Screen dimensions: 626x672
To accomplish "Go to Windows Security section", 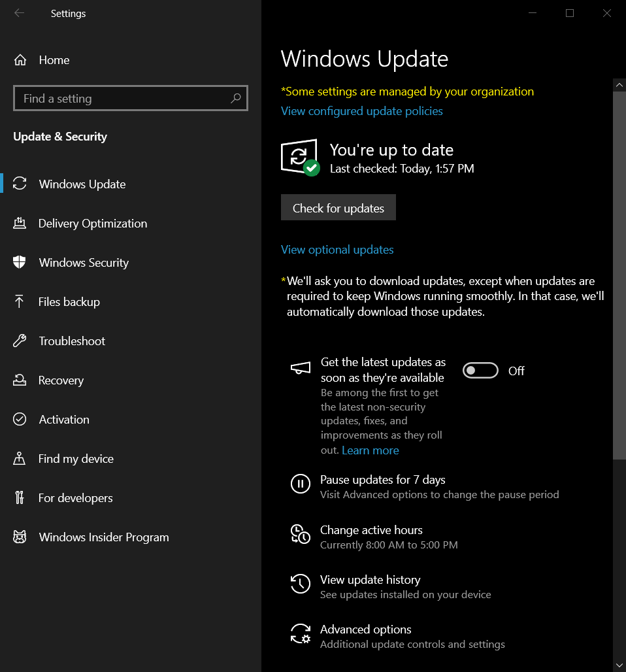I will (131, 262).
